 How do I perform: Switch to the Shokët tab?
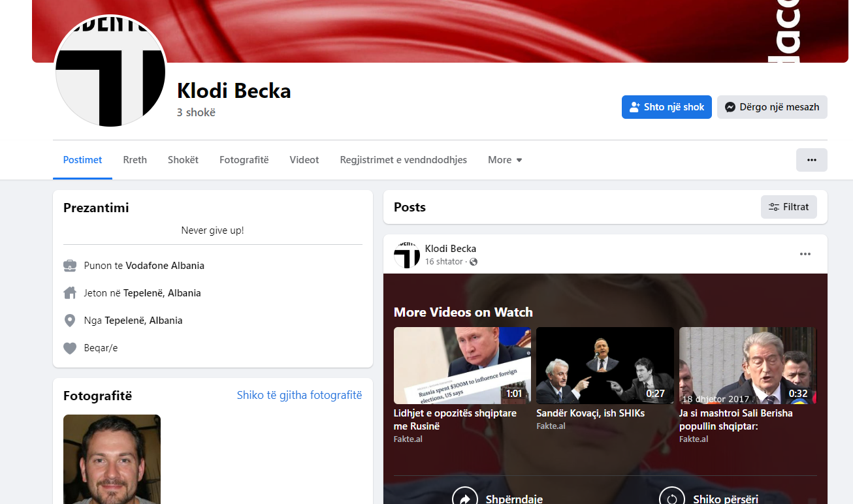[183, 160]
